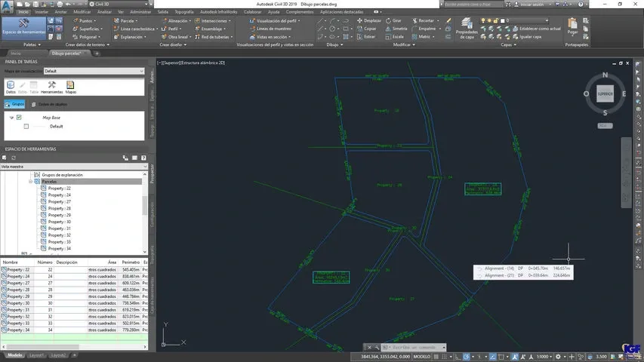Click Visualización del perfil tool
Image resolution: width=644 pixels, height=362 pixels.
click(274, 20)
